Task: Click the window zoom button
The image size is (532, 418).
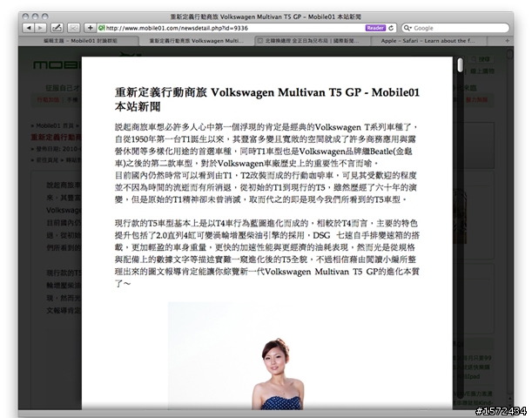Action: [44, 17]
